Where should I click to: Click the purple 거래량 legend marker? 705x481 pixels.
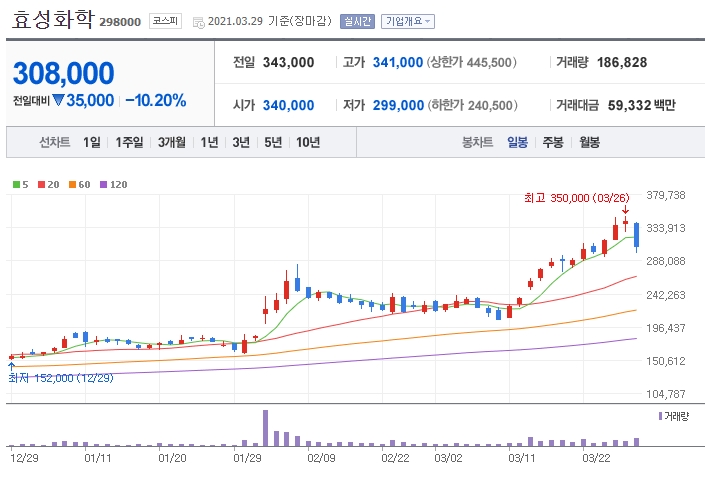tap(660, 416)
